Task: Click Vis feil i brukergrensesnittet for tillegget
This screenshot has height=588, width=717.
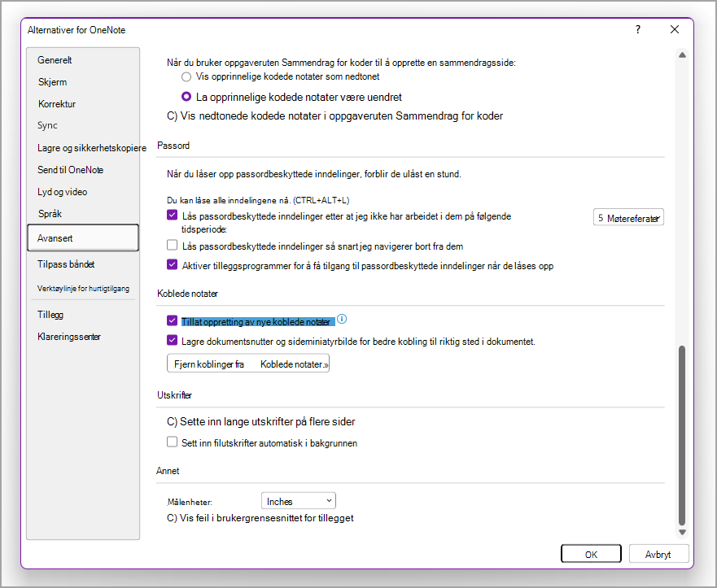Action: [260, 518]
